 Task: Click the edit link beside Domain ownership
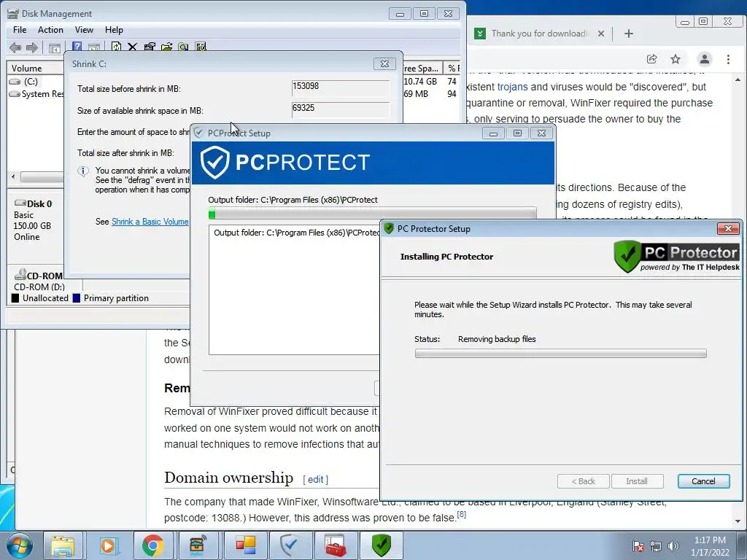click(x=315, y=480)
